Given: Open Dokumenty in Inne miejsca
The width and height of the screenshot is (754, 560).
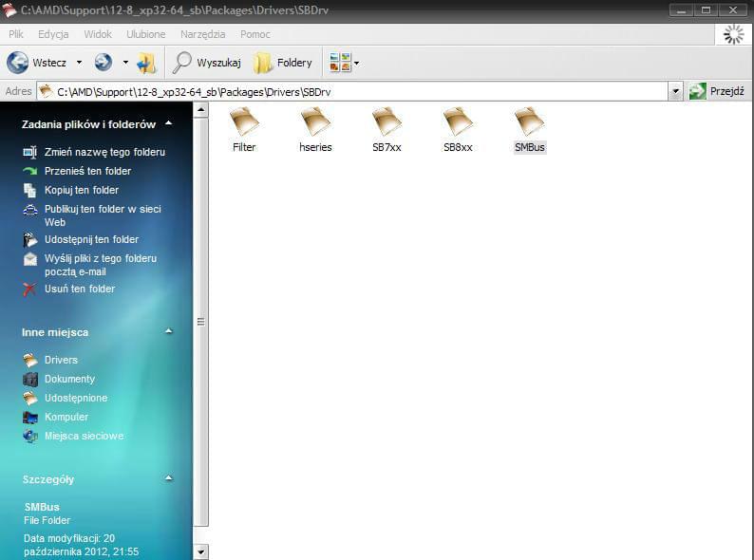Looking at the screenshot, I should pyautogui.click(x=69, y=379).
